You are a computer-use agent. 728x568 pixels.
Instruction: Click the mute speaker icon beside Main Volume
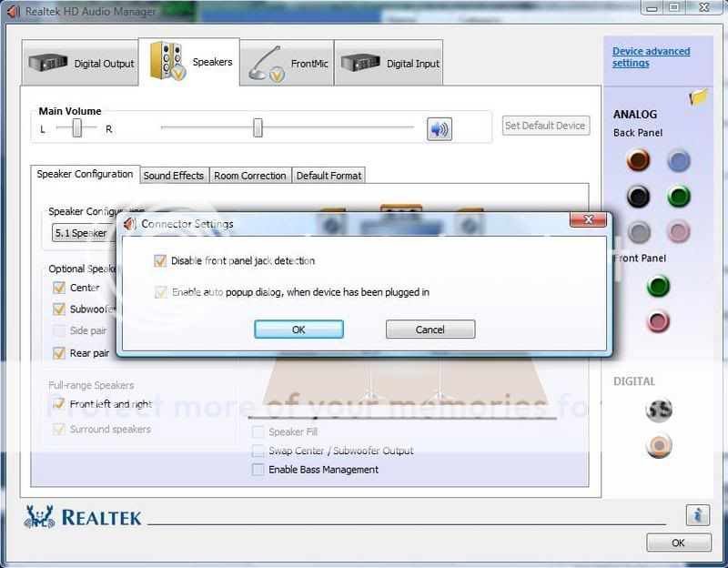click(440, 128)
